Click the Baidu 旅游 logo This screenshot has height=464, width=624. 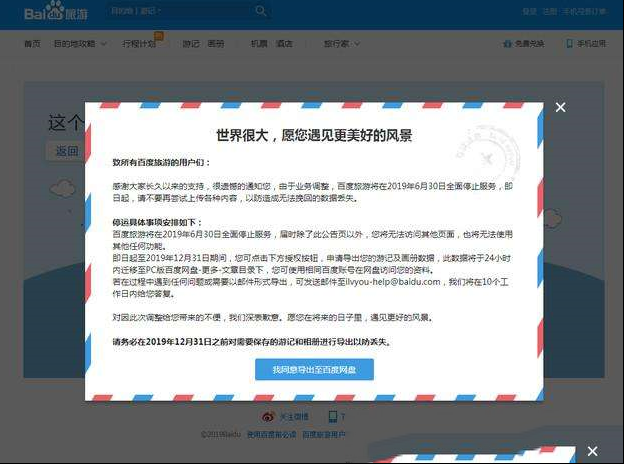tap(56, 11)
